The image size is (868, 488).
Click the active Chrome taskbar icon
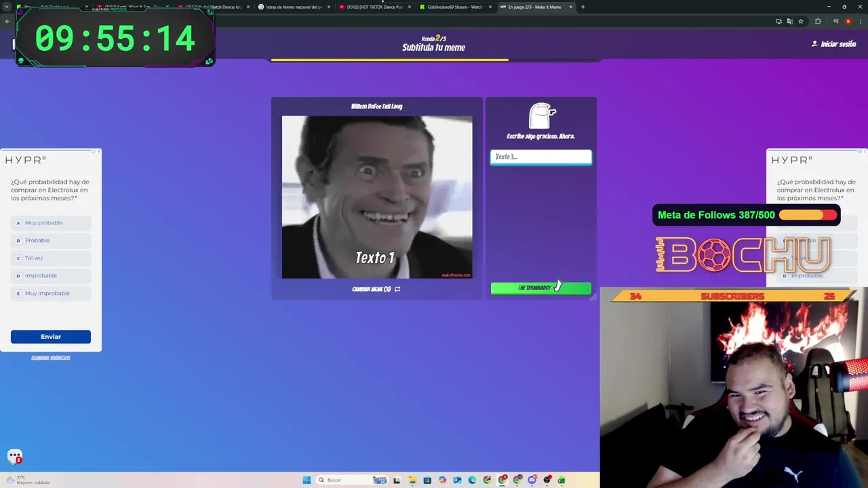click(x=502, y=480)
